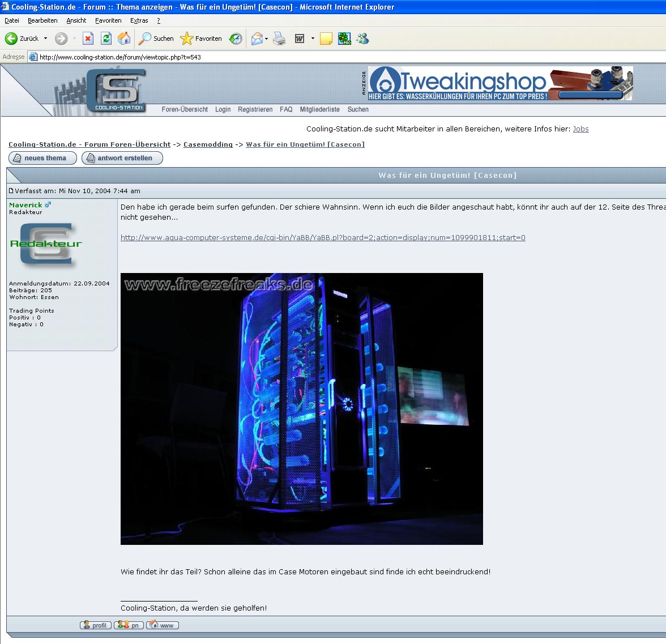Stop loading the page

(x=88, y=39)
